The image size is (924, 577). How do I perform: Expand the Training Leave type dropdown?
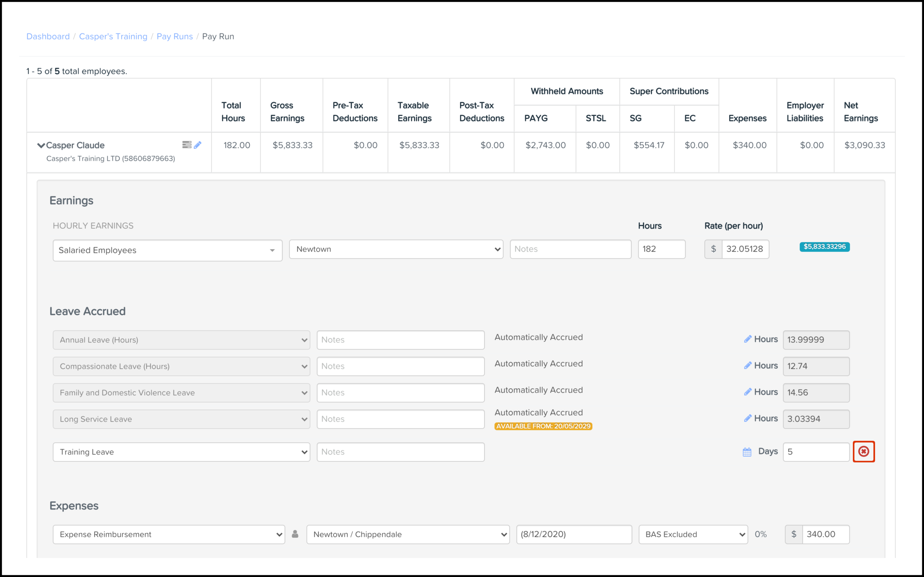[181, 452]
